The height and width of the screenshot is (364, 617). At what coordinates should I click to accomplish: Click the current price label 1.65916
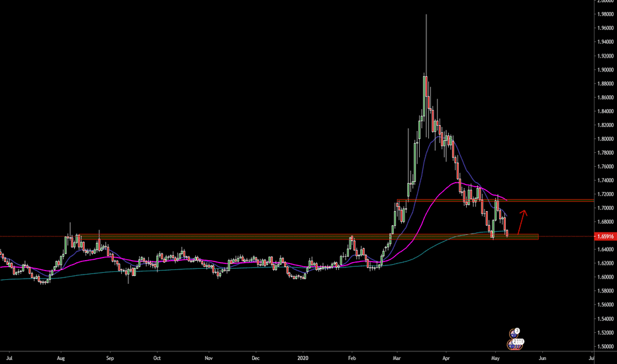[605, 236]
